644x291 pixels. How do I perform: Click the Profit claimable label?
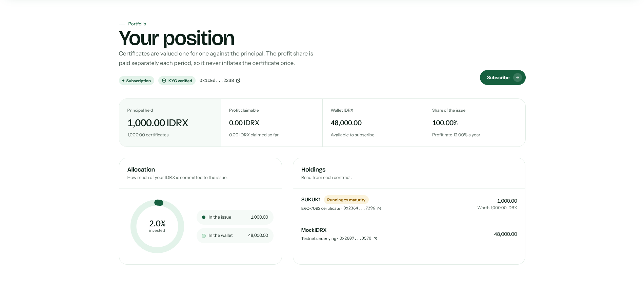244,110
